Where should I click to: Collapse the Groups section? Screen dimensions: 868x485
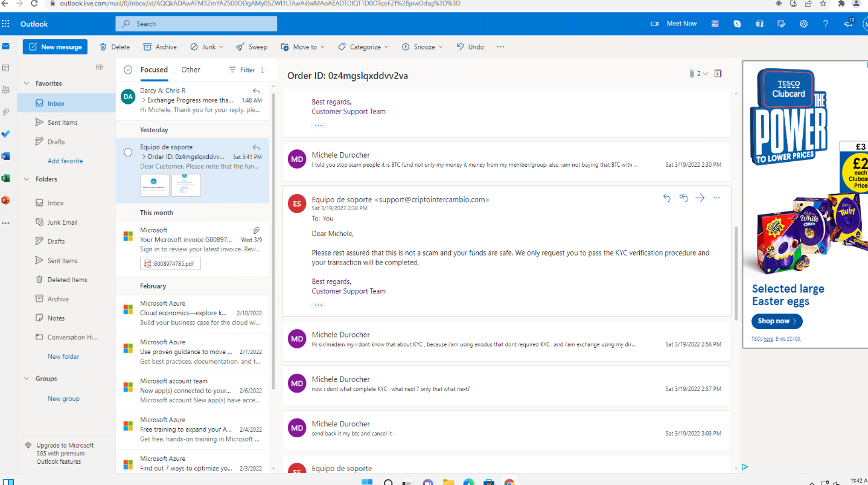coord(27,379)
